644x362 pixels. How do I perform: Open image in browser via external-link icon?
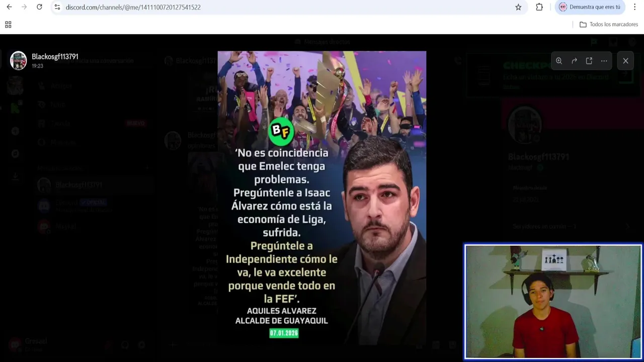click(x=589, y=61)
